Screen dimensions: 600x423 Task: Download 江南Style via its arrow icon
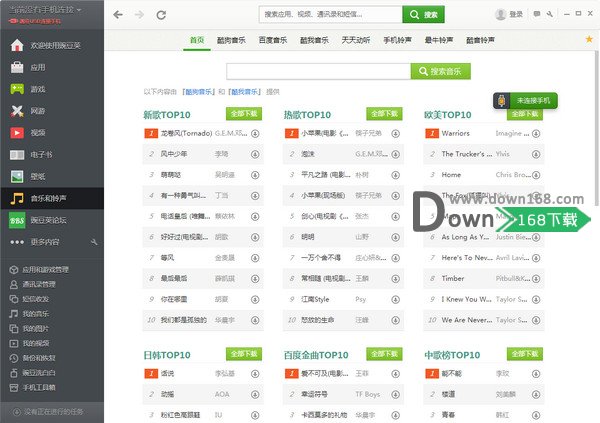pyautogui.click(x=396, y=299)
